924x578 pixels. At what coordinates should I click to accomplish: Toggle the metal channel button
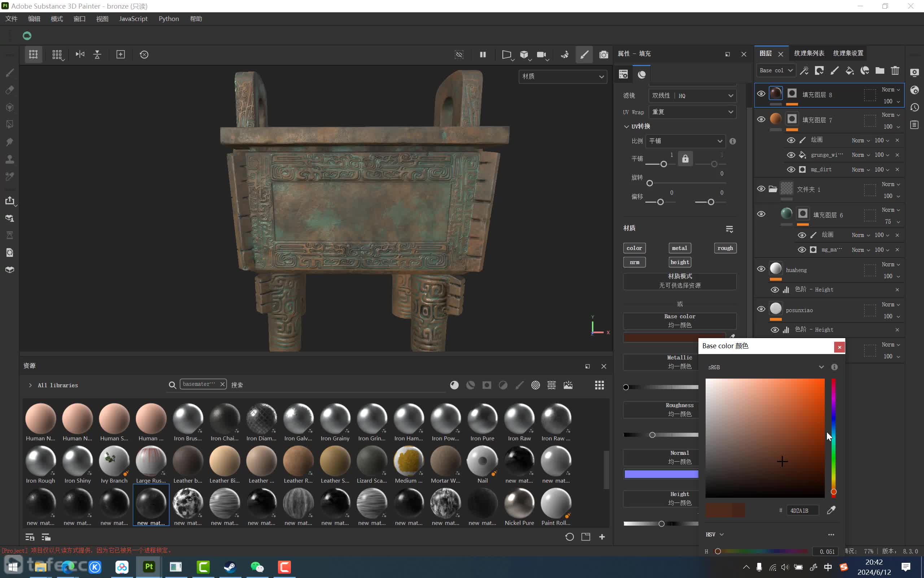tap(680, 248)
